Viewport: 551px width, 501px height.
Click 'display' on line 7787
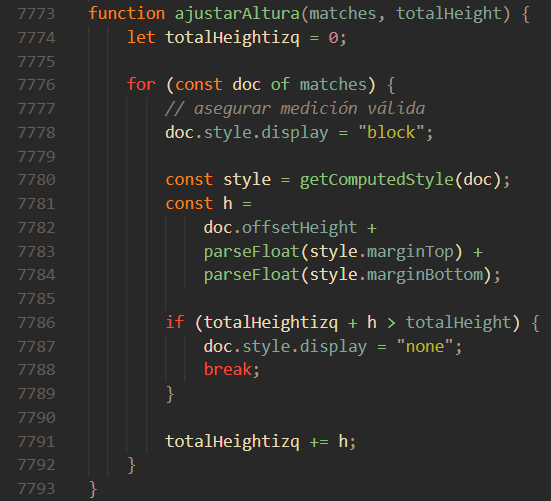[333, 347]
